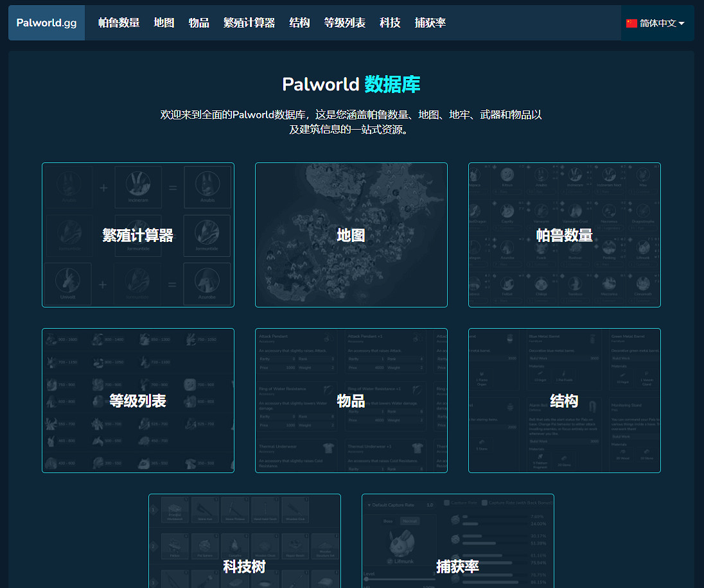Go to 地图 in the top menu

pyautogui.click(x=164, y=23)
